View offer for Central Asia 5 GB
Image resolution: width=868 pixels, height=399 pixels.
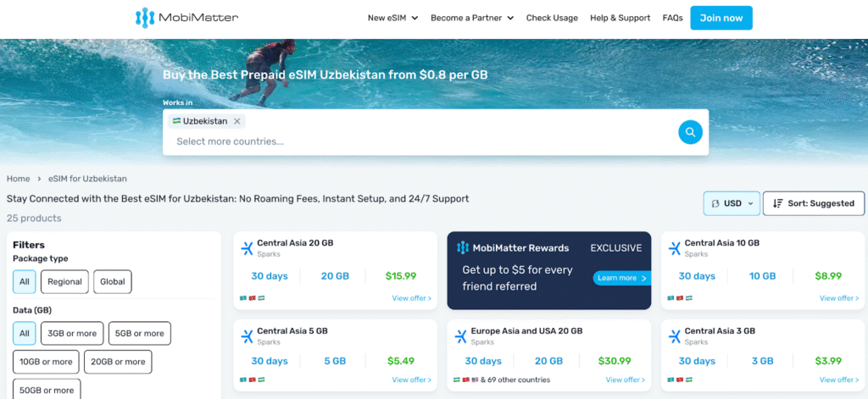(x=411, y=380)
